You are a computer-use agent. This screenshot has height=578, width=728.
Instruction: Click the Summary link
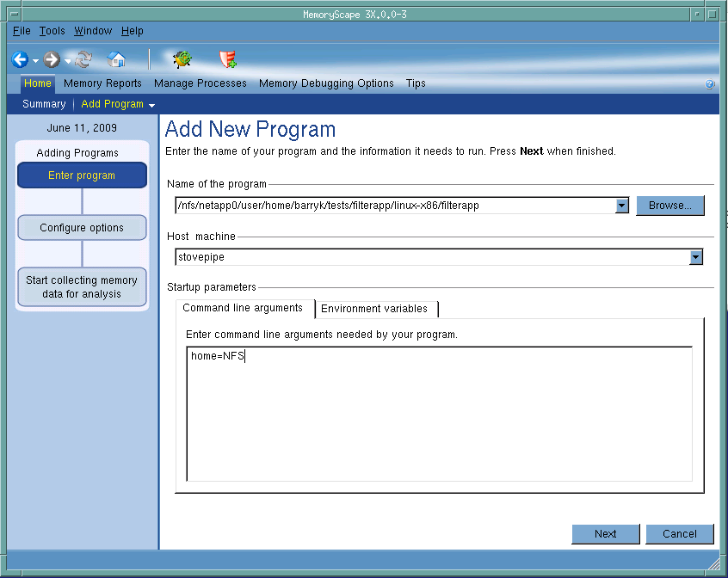point(44,104)
